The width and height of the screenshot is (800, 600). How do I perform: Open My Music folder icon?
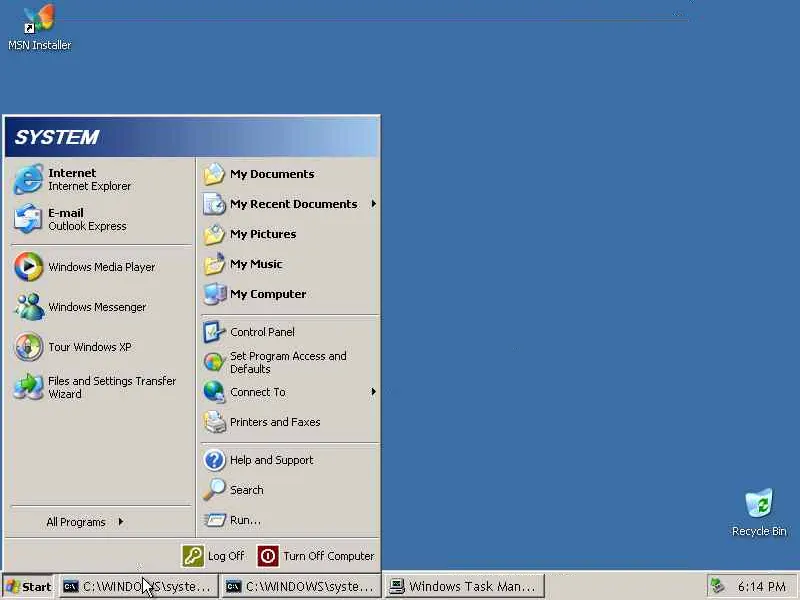click(214, 264)
